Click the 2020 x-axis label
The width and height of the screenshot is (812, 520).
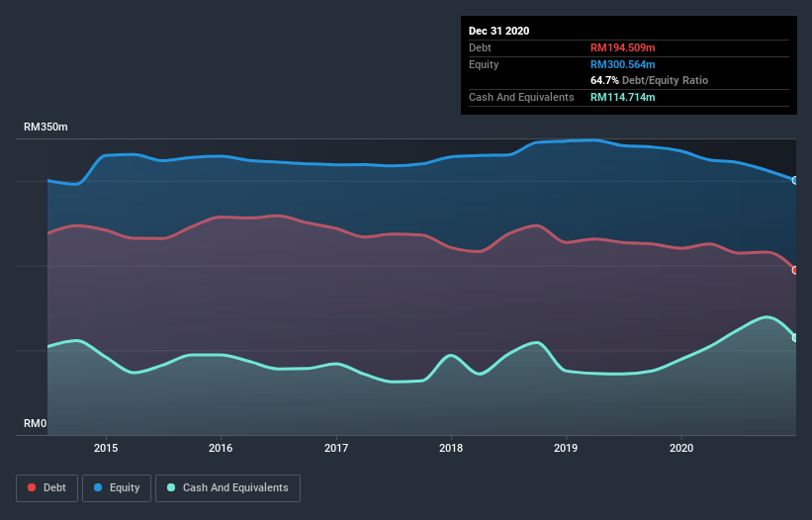(681, 448)
